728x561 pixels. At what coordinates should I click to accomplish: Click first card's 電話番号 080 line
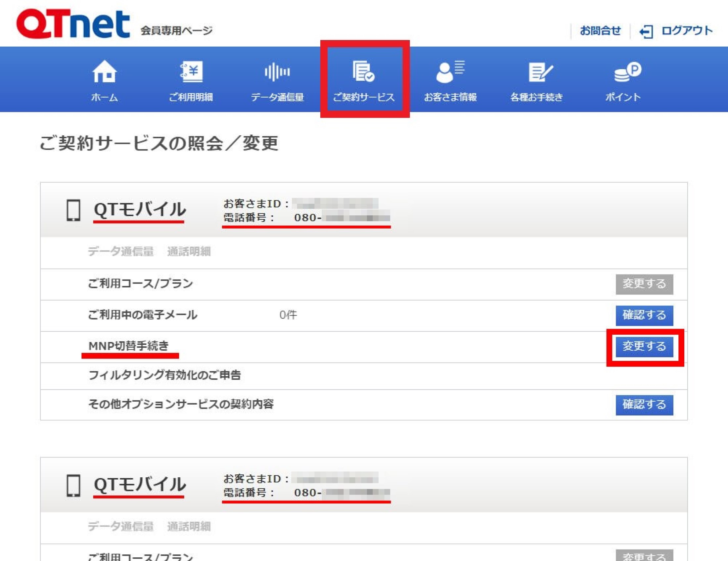click(306, 218)
